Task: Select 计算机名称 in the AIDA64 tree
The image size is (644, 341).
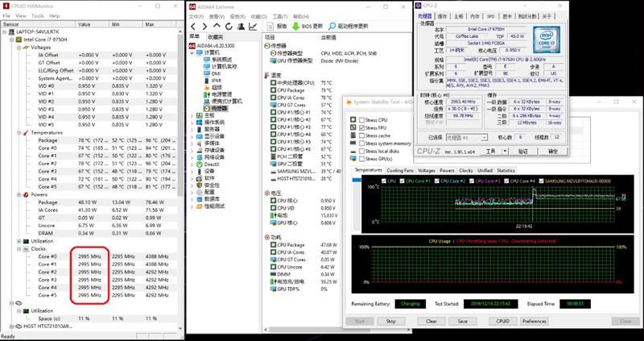Action: click(x=220, y=66)
